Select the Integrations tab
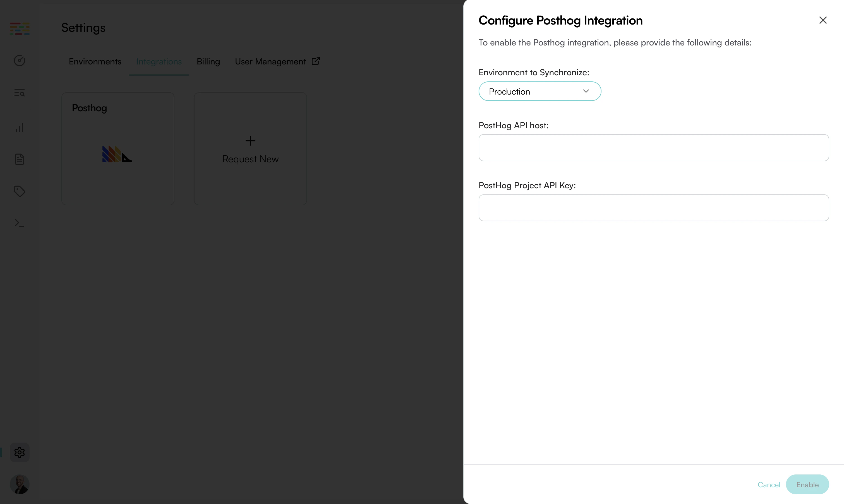The image size is (844, 504). click(159, 61)
